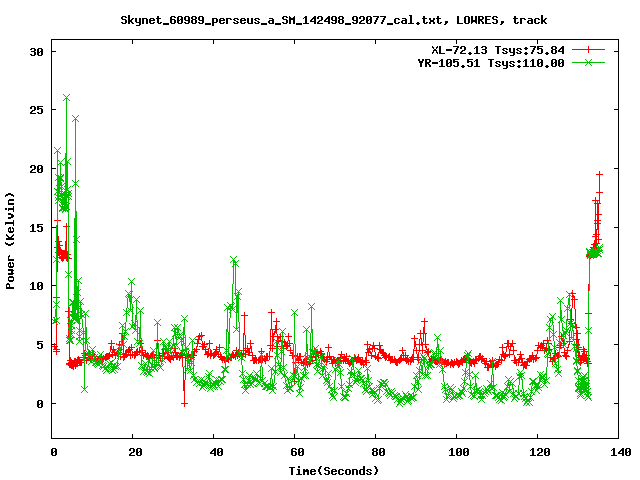Click the 25 tick on the y-axis
640x480 pixels.
(35, 110)
